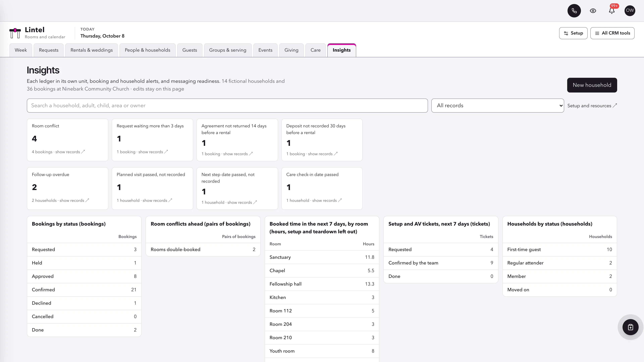Screen dimensions: 644x362
Task: Open the floating clipboard button
Action: (x=630, y=327)
